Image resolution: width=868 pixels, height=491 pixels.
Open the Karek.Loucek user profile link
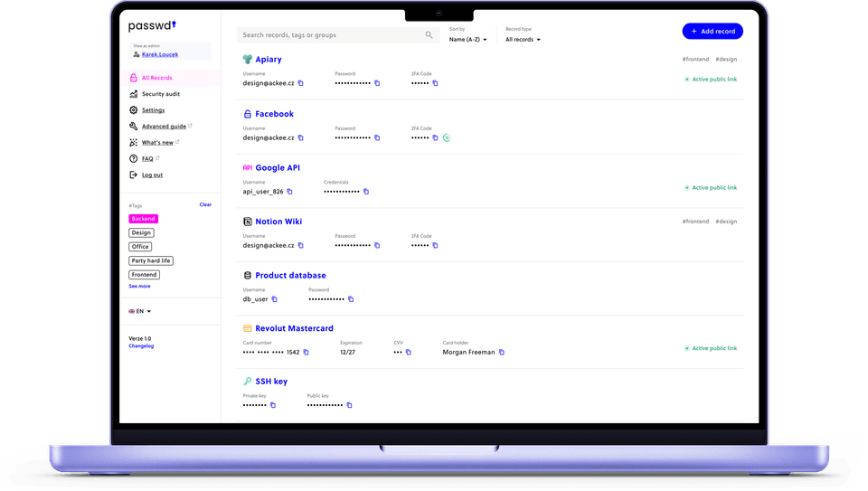[160, 54]
